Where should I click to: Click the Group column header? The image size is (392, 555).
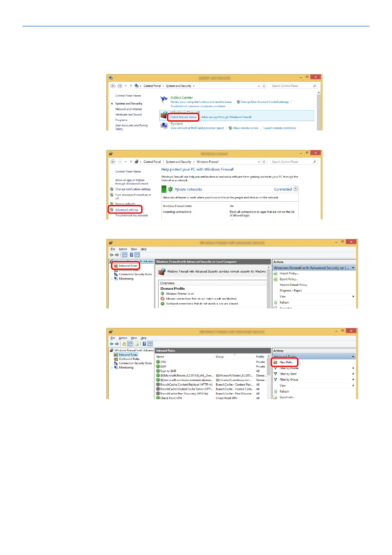235,357
